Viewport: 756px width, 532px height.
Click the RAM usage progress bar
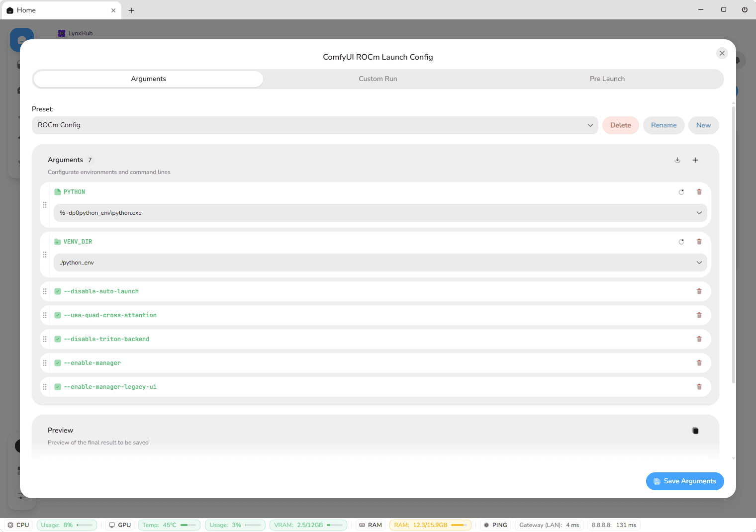(459, 525)
